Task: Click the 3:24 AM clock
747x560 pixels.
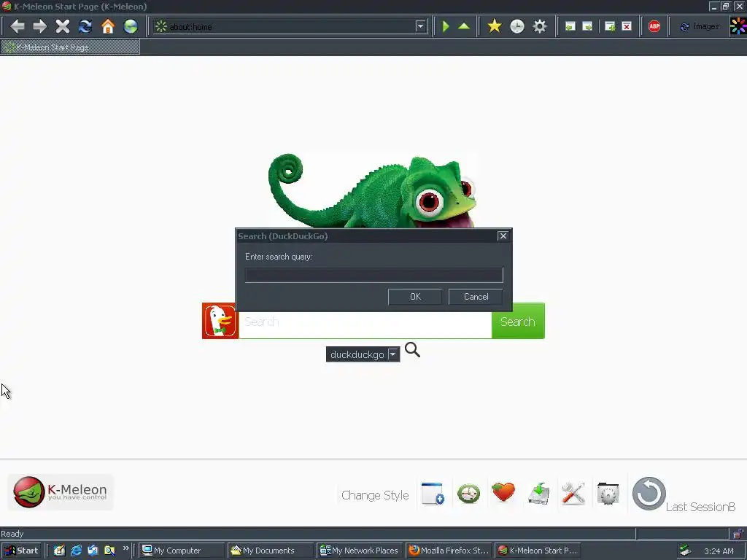Action: click(x=719, y=551)
